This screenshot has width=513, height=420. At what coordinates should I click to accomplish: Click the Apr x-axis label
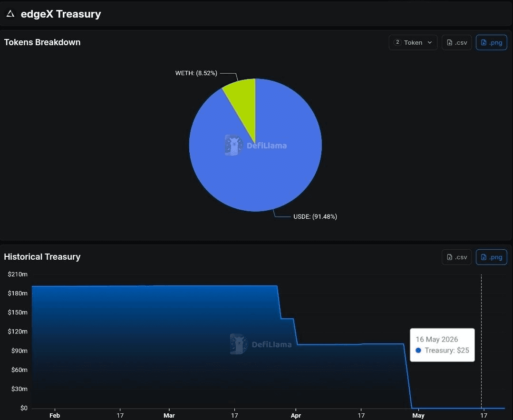[x=296, y=415]
